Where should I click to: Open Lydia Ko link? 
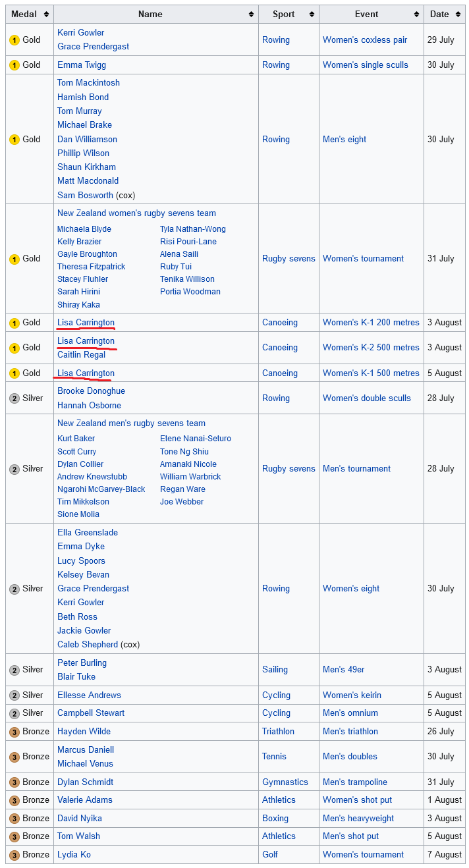74,854
